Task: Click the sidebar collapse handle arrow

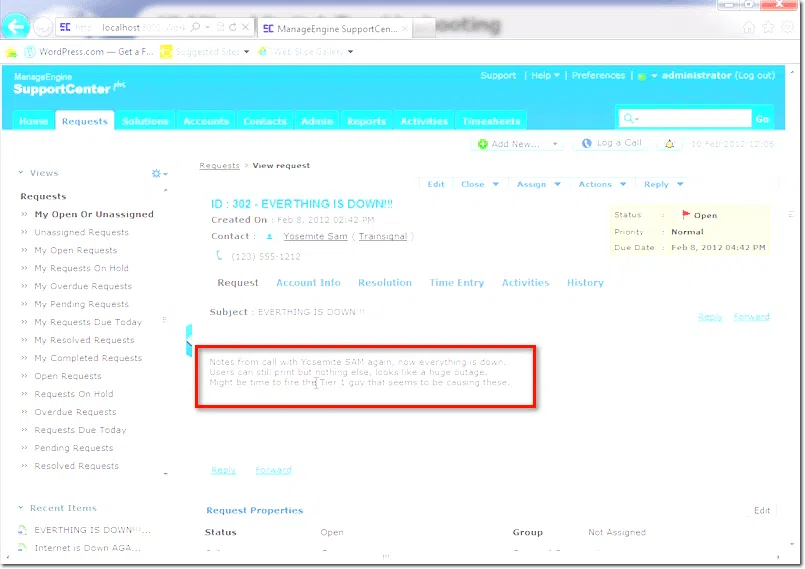Action: click(189, 340)
